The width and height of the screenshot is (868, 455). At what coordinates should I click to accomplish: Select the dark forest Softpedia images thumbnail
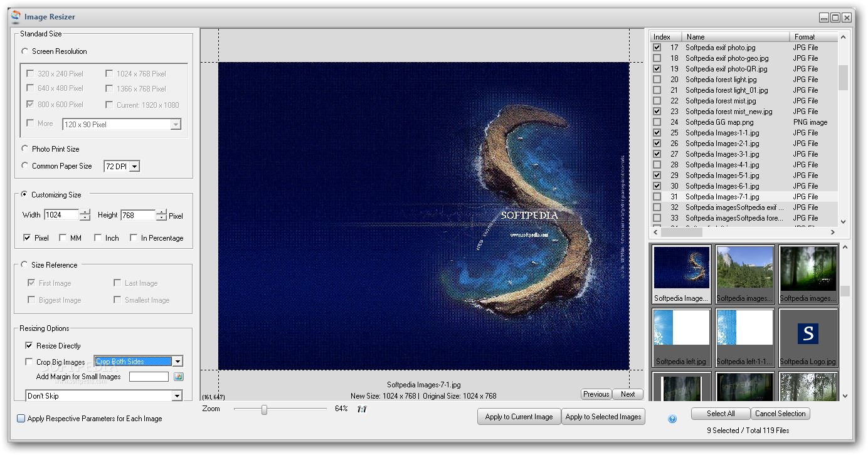pyautogui.click(x=808, y=274)
